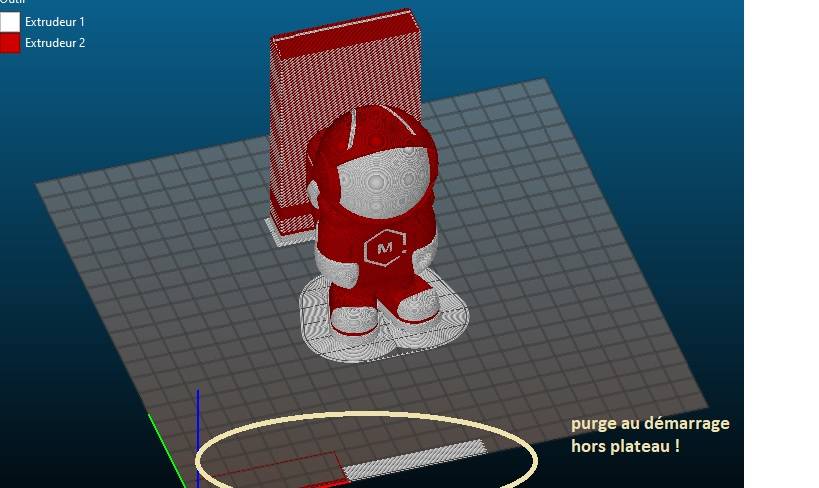The height and width of the screenshot is (488, 819).
Task: Select the Extrudeur 2 legend label
Action: coord(55,43)
